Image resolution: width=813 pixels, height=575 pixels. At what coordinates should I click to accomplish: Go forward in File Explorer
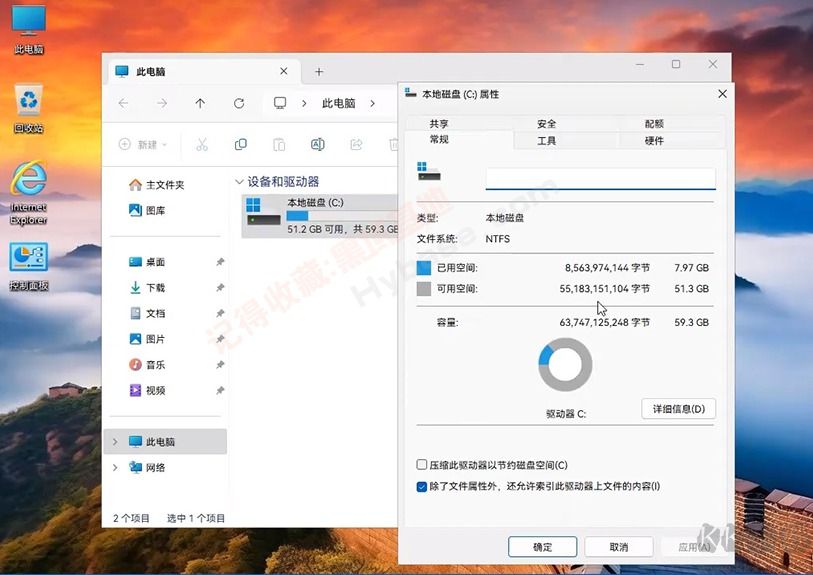(162, 103)
